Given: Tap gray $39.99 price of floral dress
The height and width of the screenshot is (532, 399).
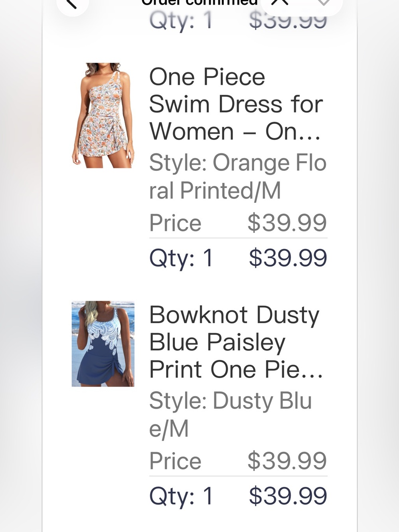Looking at the screenshot, I should (x=287, y=223).
